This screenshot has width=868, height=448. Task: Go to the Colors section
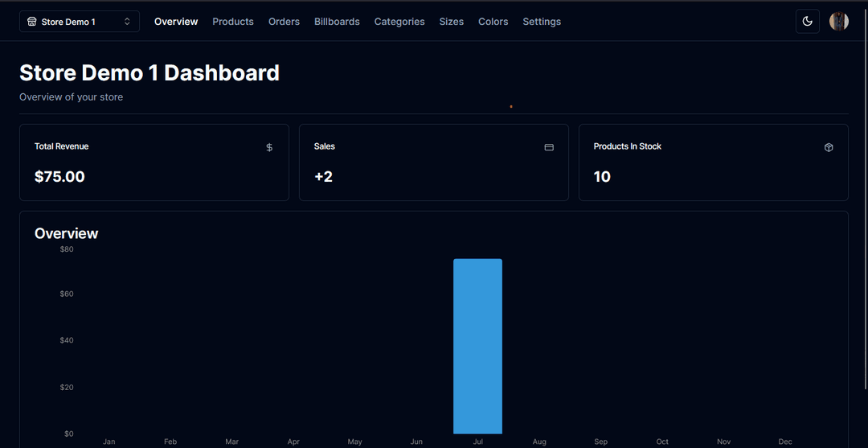tap(493, 22)
